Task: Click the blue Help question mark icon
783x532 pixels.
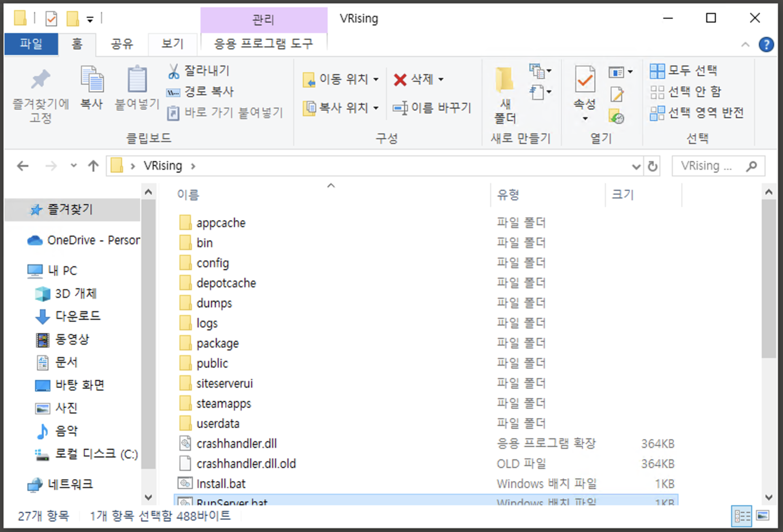Action: (x=766, y=45)
